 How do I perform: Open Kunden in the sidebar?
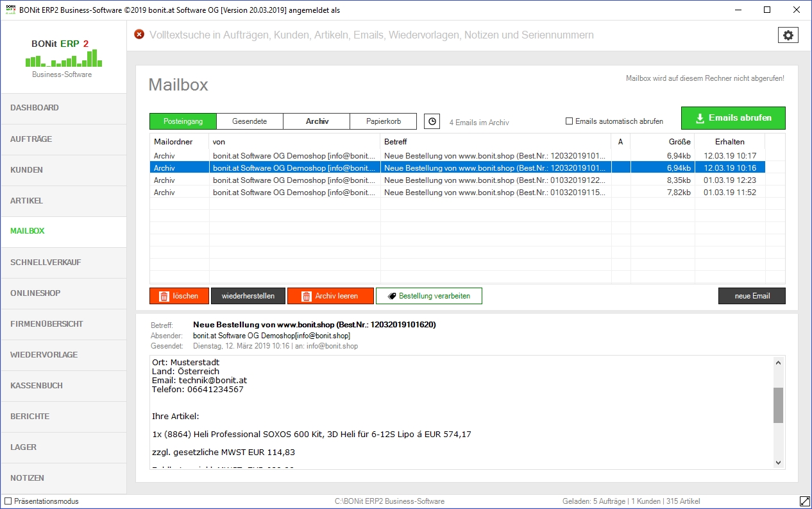click(63, 169)
